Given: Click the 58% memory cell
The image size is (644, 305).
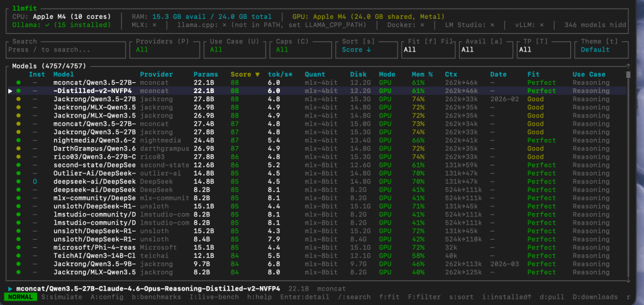Looking at the screenshot, I should click(418, 255).
